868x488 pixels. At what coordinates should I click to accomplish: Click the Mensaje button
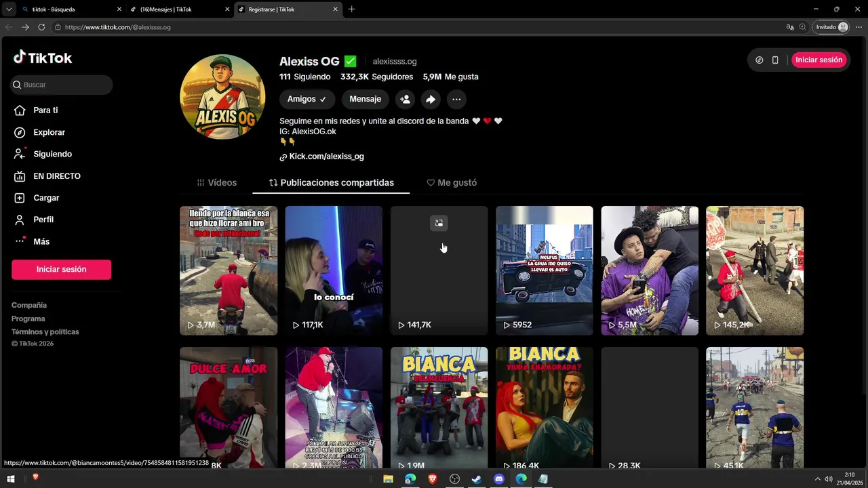pyautogui.click(x=366, y=99)
